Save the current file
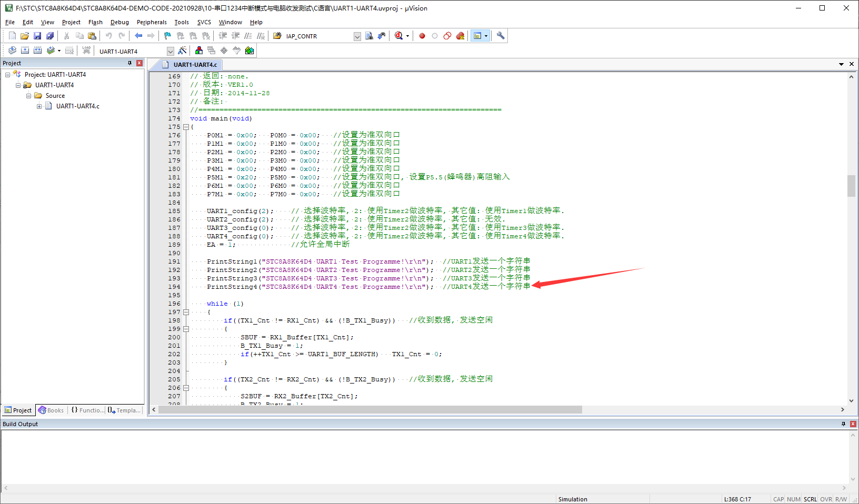The height and width of the screenshot is (504, 859). coord(37,36)
